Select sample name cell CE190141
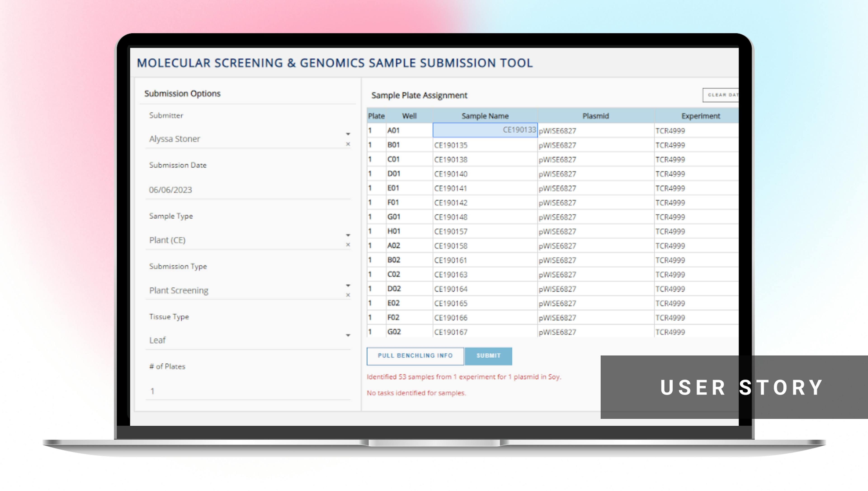This screenshot has width=868, height=491. coord(485,188)
